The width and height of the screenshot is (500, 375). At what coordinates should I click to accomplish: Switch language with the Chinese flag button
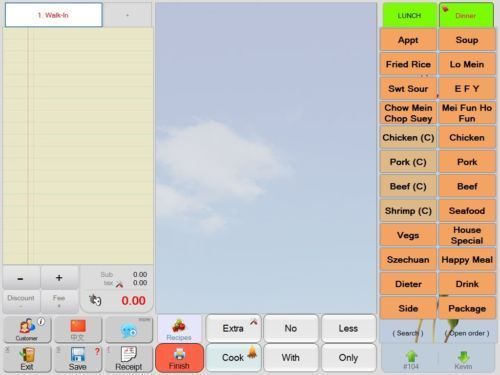point(78,330)
